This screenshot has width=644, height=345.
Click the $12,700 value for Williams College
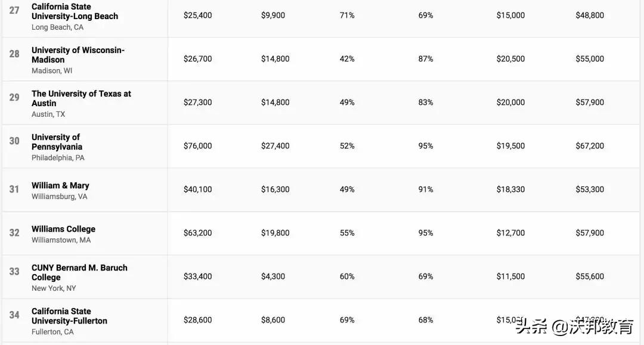tap(510, 233)
